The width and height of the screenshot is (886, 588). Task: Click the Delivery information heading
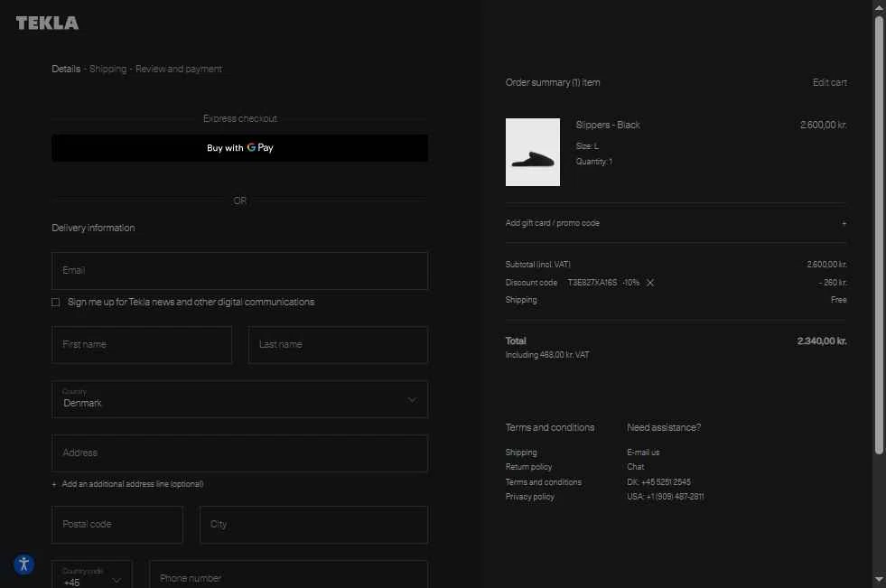[93, 229]
